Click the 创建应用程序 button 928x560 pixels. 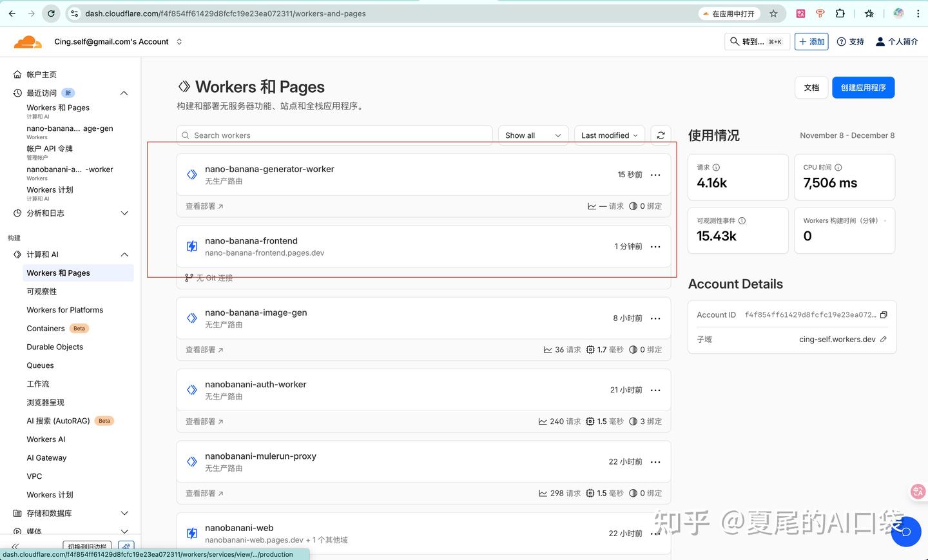(863, 87)
